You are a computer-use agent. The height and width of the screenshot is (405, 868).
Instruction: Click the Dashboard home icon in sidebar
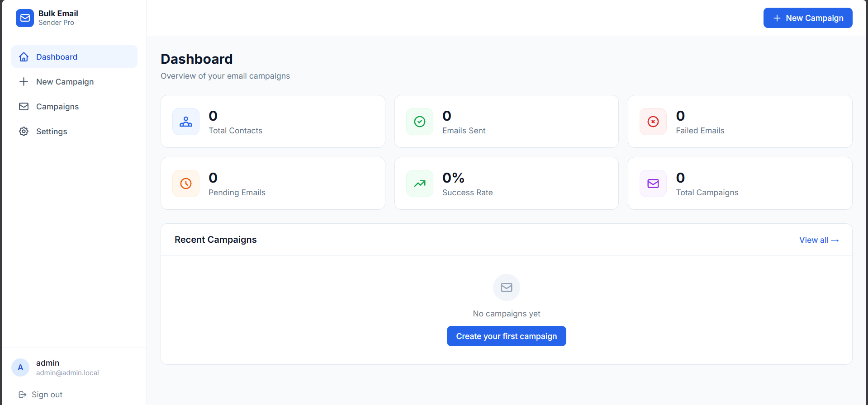click(x=24, y=57)
